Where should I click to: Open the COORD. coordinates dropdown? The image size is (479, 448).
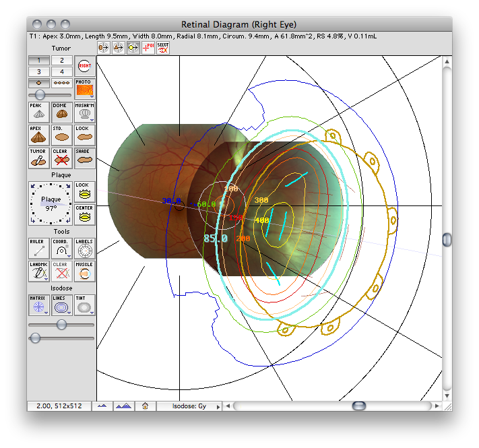62,249
